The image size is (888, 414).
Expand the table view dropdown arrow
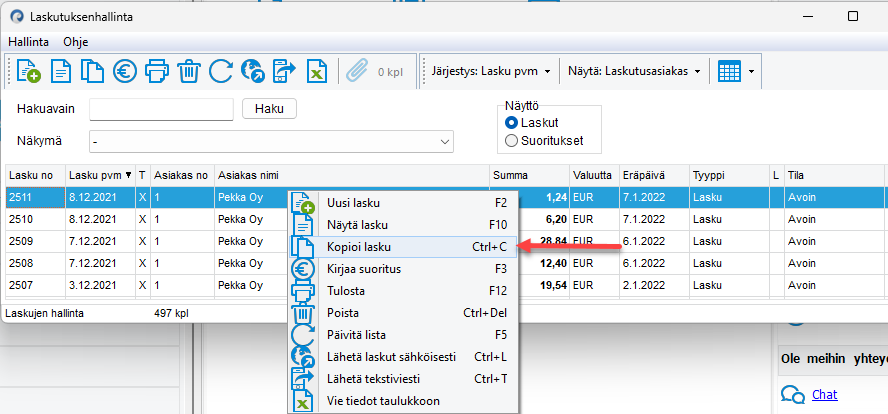tap(752, 71)
